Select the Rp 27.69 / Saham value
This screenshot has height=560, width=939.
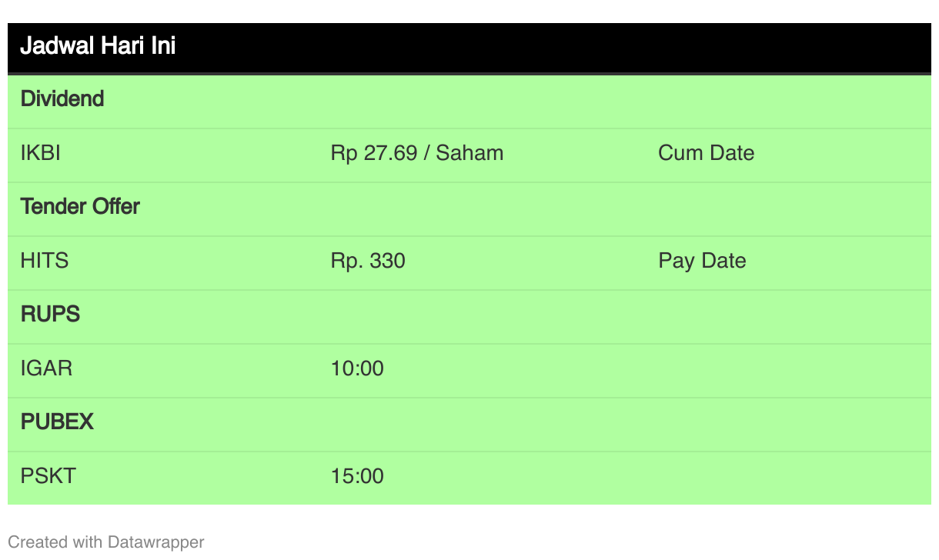417,153
